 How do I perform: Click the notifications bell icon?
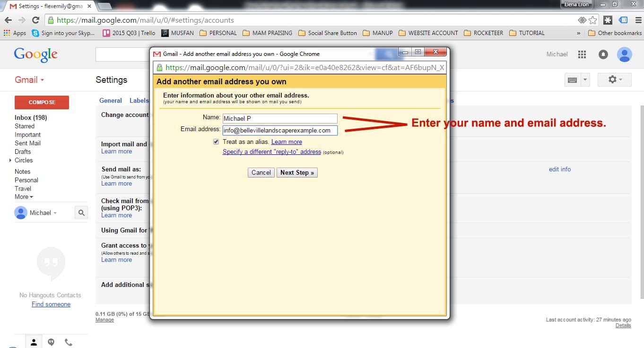603,54
